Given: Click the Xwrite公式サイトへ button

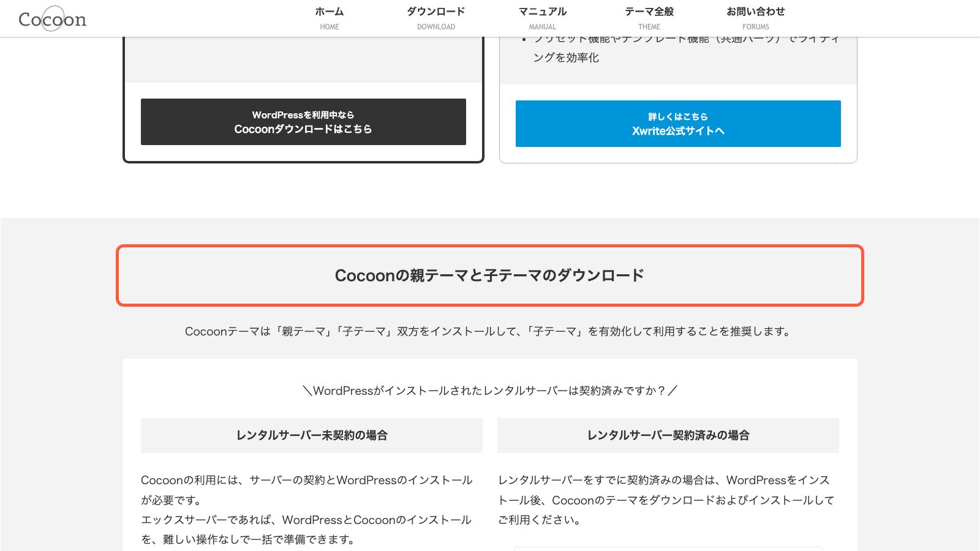Looking at the screenshot, I should [x=678, y=124].
